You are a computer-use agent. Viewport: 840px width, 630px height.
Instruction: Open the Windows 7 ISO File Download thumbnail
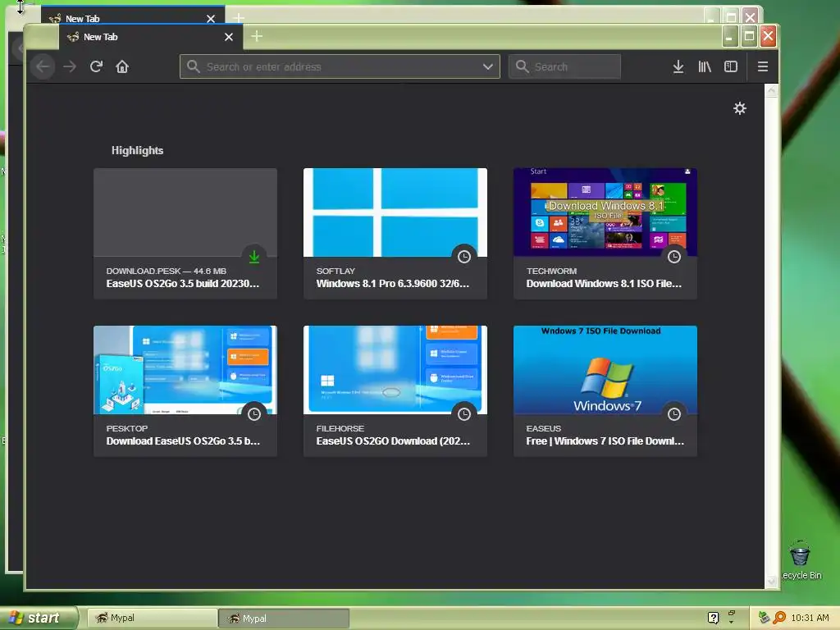click(605, 370)
